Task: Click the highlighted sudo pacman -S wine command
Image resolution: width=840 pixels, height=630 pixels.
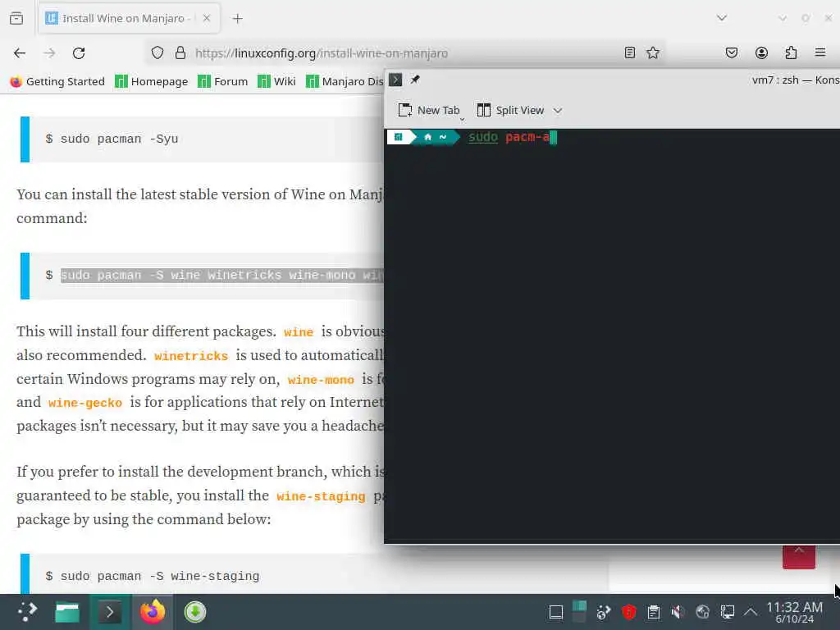Action: (x=221, y=276)
